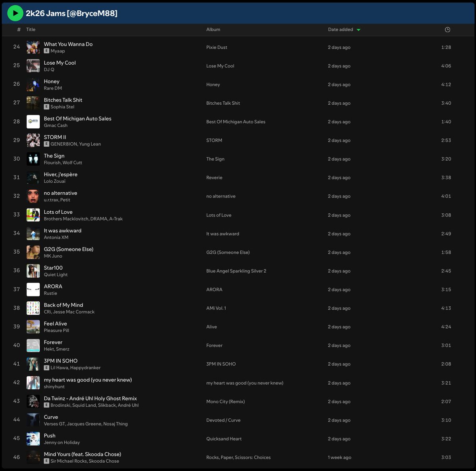Toggle the Date added sort arrow
This screenshot has width=476, height=471.
[x=359, y=30]
